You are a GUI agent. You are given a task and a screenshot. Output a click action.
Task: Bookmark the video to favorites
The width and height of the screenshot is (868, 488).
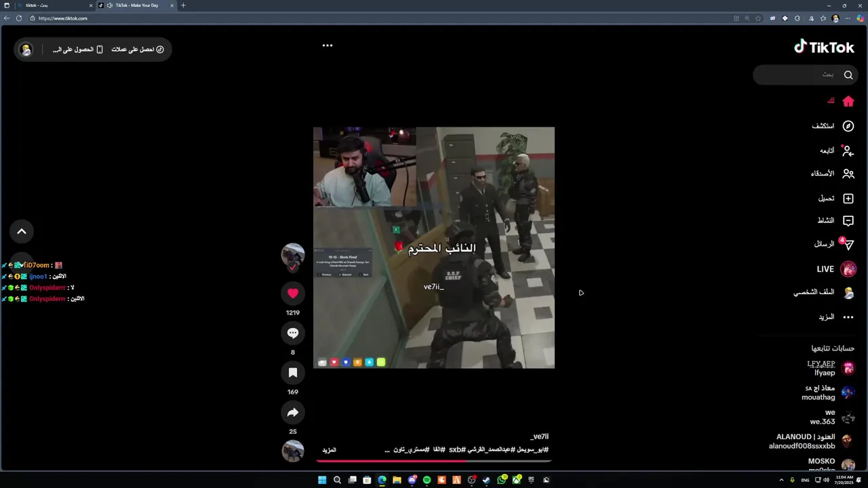pyautogui.click(x=293, y=373)
